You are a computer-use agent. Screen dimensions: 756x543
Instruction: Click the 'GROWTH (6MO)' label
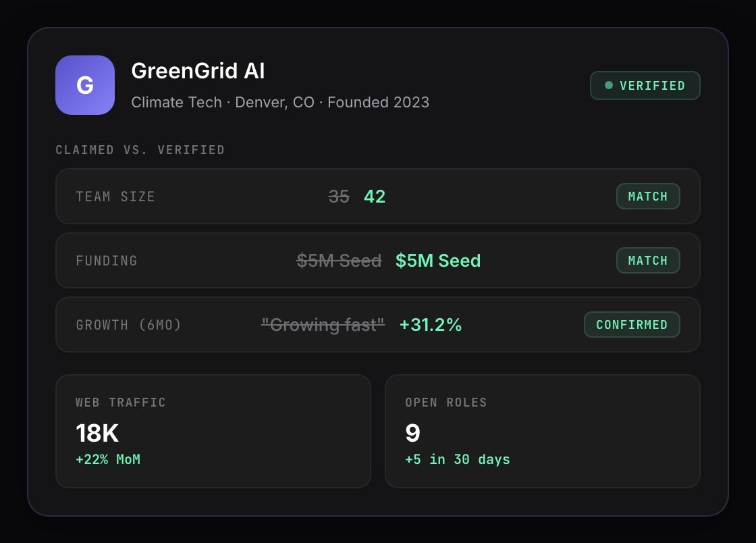click(129, 325)
